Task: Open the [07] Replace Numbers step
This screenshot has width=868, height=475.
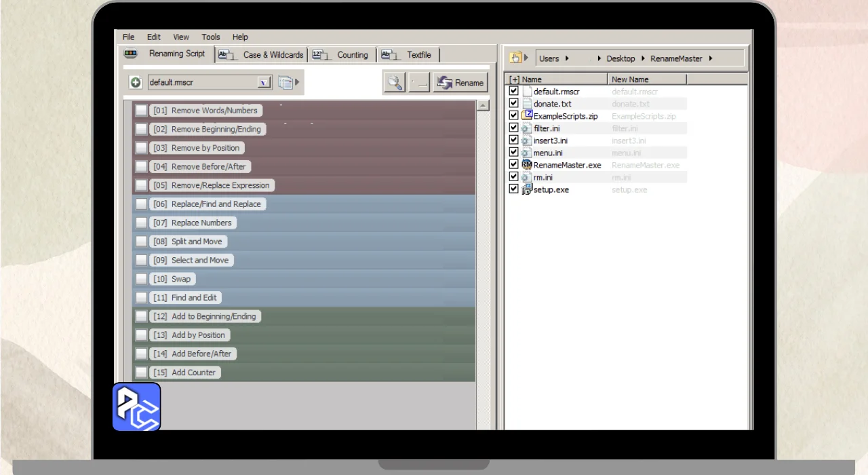Action: 193,223
